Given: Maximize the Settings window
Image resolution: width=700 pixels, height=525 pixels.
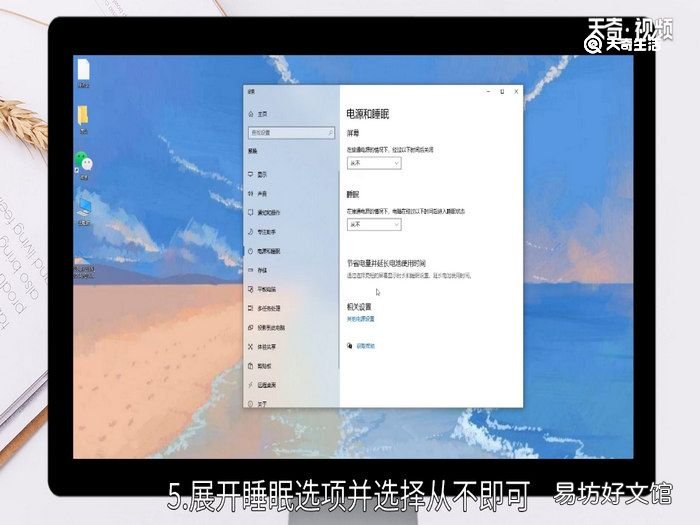Looking at the screenshot, I should tap(502, 92).
